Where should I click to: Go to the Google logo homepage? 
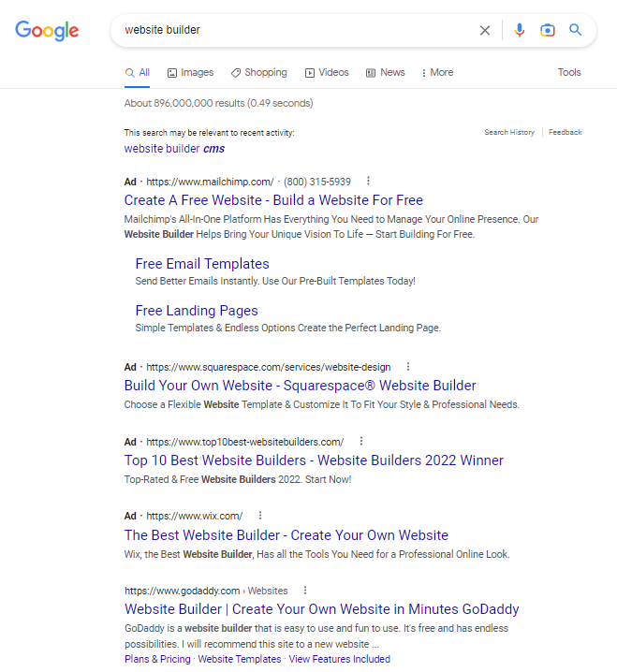click(x=47, y=30)
